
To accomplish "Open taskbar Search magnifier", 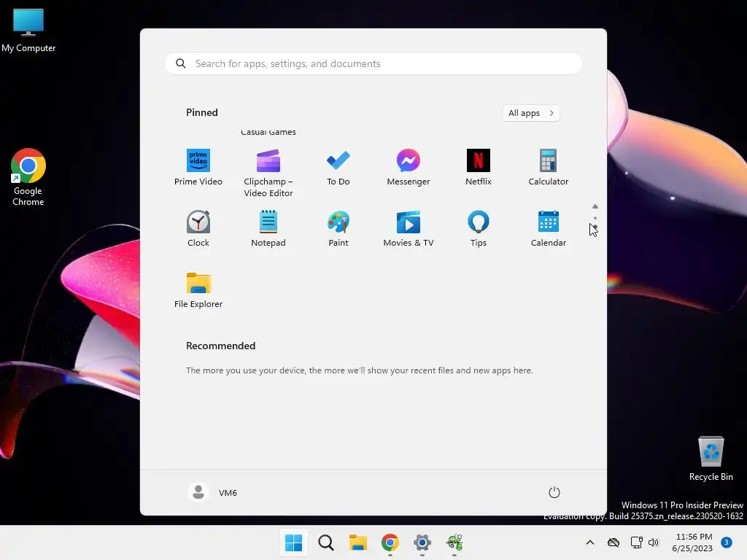I will click(326, 542).
